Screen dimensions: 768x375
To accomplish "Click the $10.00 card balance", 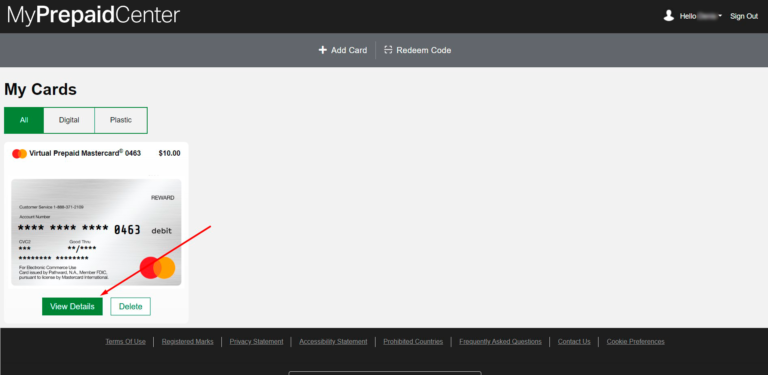I will [x=169, y=153].
